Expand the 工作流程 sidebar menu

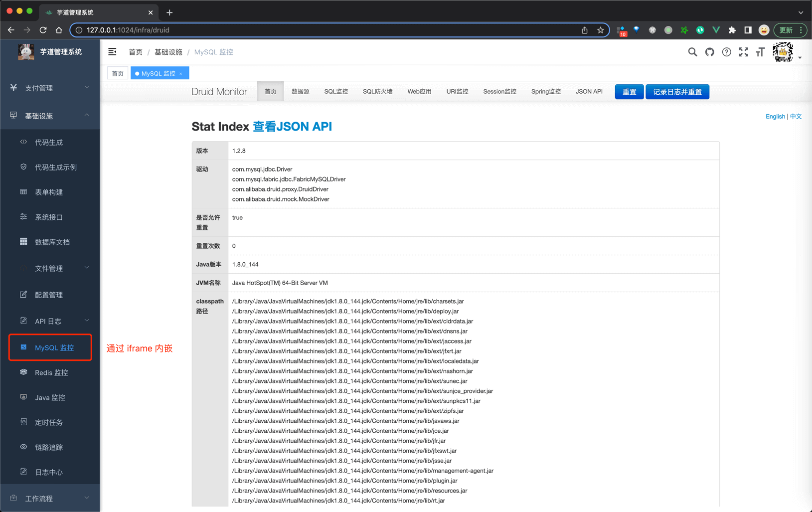pos(50,498)
